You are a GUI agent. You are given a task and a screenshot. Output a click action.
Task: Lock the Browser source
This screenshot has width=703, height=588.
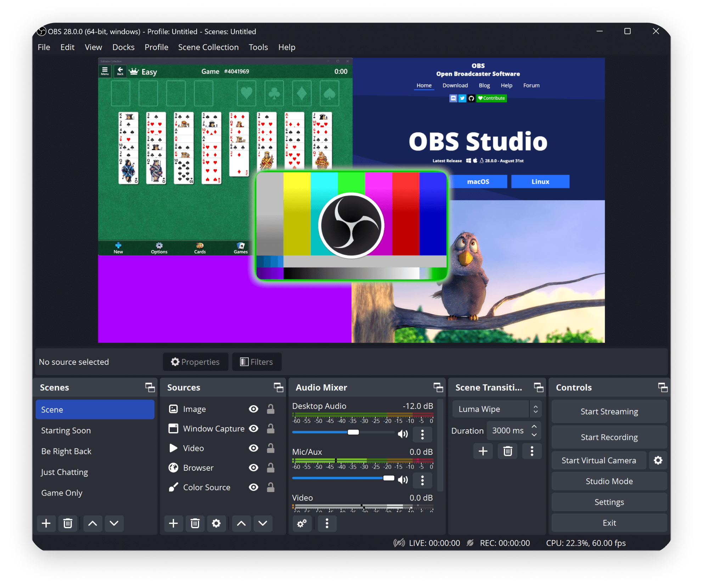click(x=271, y=468)
